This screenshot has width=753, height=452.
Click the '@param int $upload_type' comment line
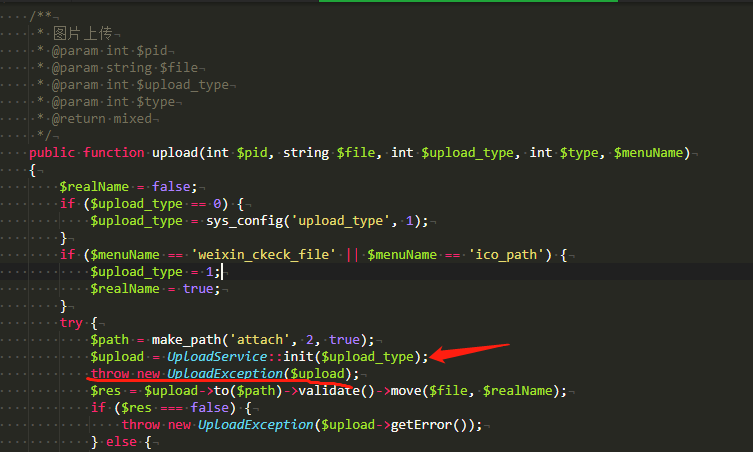140,85
